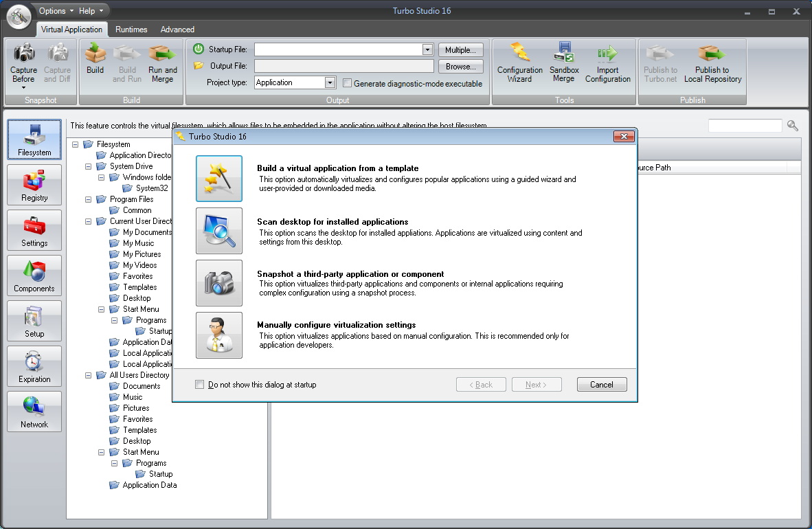The width and height of the screenshot is (812, 529).
Task: Collapse the System Drive tree node
Action: click(x=89, y=166)
